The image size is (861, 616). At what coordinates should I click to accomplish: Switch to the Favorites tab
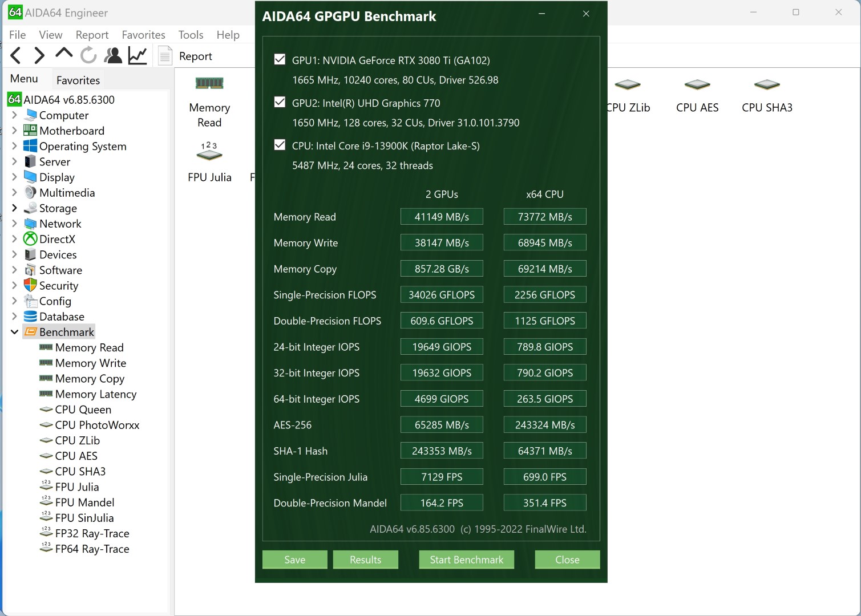click(x=78, y=80)
